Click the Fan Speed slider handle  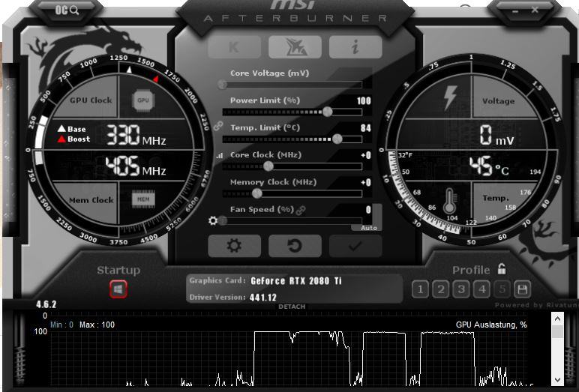tap(223, 220)
